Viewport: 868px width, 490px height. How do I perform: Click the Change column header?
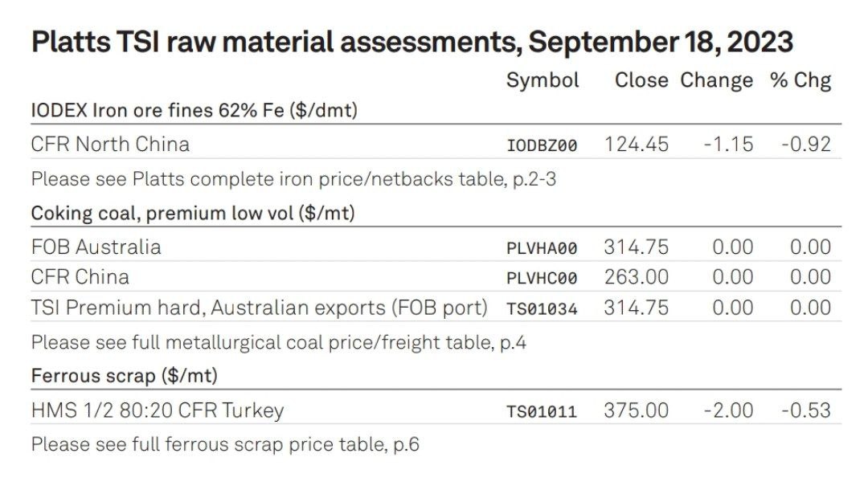click(716, 81)
